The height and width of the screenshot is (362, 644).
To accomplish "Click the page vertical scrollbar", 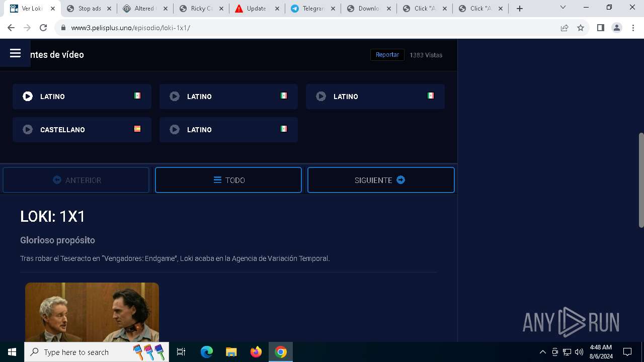I will point(641,180).
